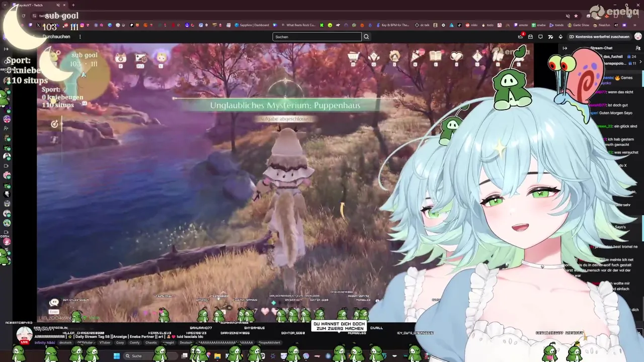Open the whispers speech bubble icon

click(x=540, y=37)
